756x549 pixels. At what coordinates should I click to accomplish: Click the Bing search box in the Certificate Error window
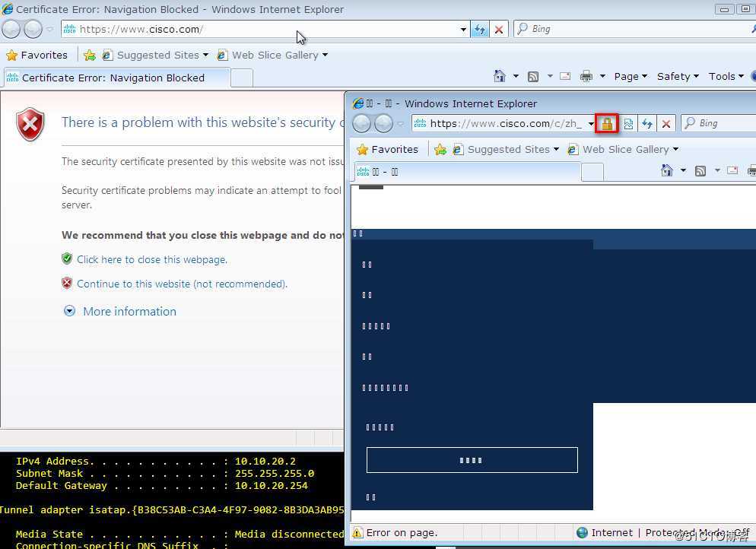(634, 29)
